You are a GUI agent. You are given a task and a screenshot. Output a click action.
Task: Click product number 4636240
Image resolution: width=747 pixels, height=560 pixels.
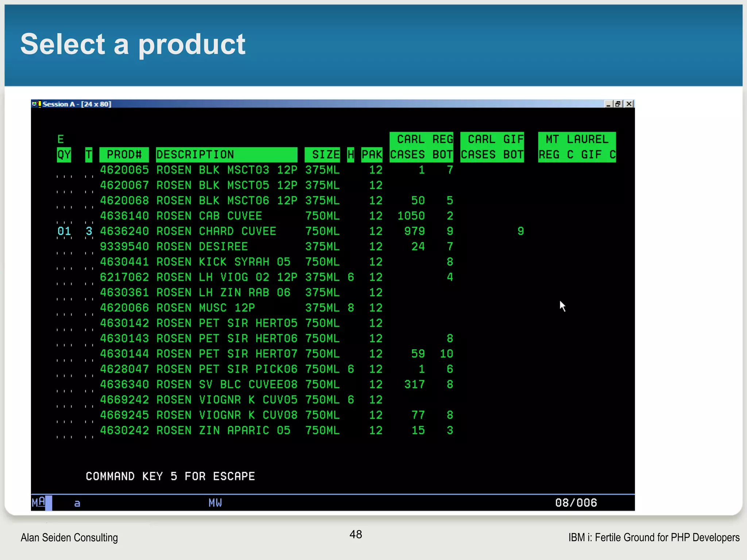pyautogui.click(x=124, y=231)
